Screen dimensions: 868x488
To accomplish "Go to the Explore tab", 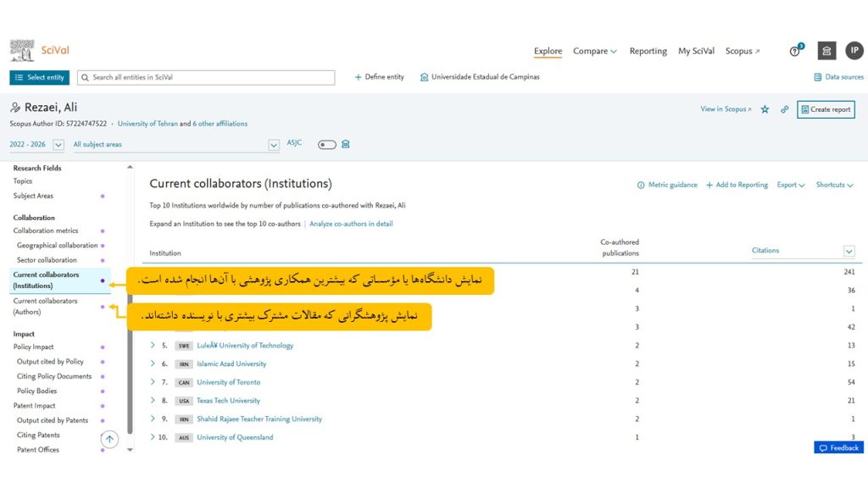I will coord(548,51).
